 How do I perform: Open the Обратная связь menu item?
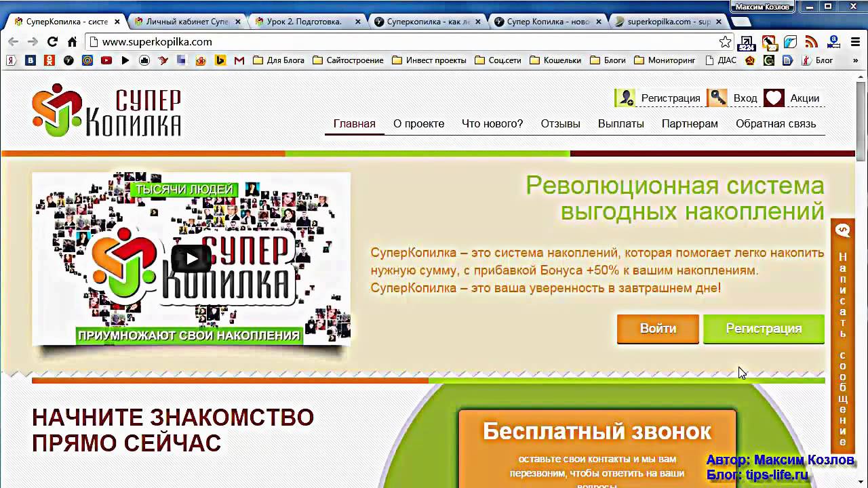point(776,124)
